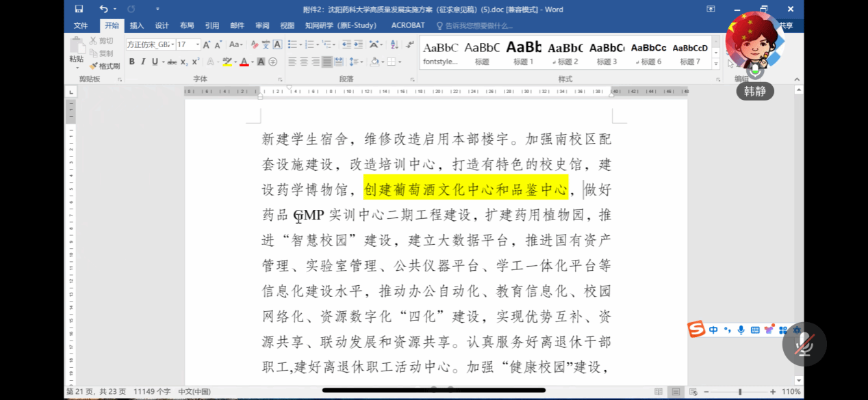Click the Undo arrow icon

coord(103,9)
